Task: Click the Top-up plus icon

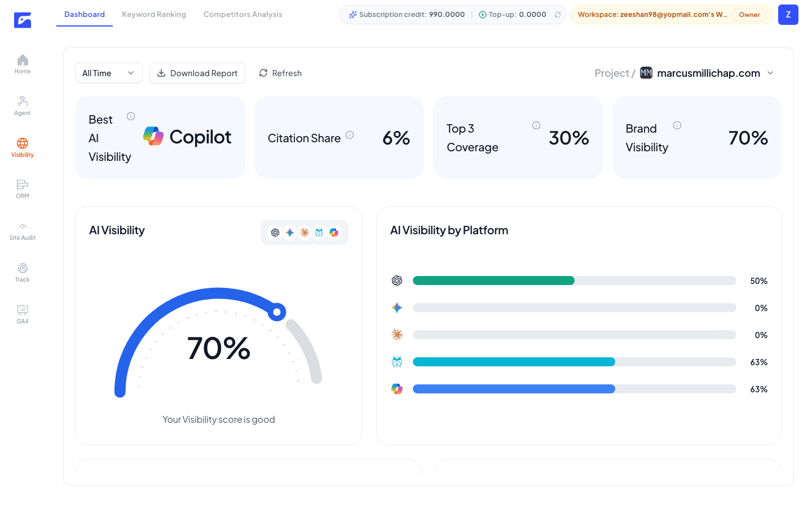Action: (483, 15)
